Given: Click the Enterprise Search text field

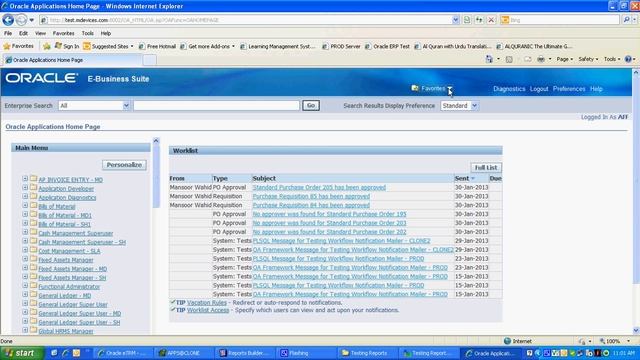Looking at the screenshot, I should click(x=216, y=105).
